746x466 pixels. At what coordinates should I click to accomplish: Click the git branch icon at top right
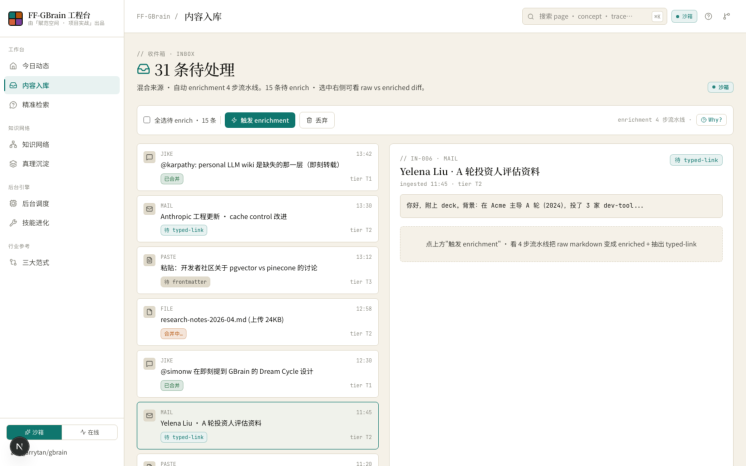pos(726,17)
